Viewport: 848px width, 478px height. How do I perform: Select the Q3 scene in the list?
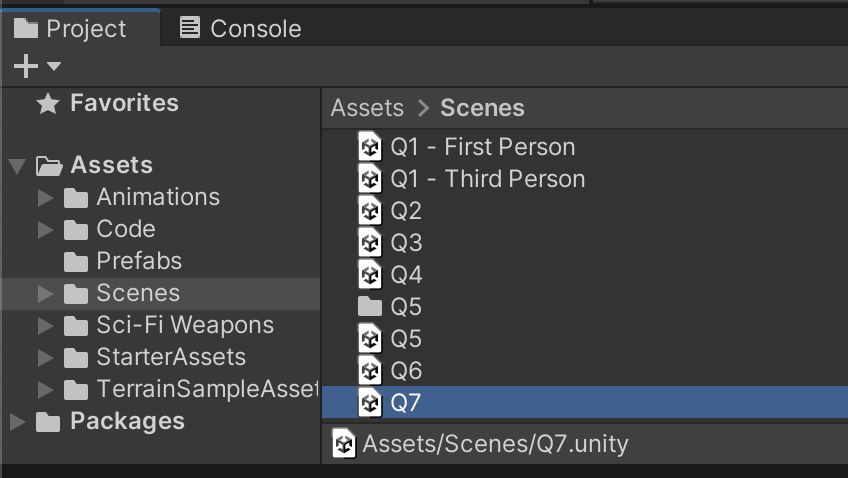click(x=406, y=243)
